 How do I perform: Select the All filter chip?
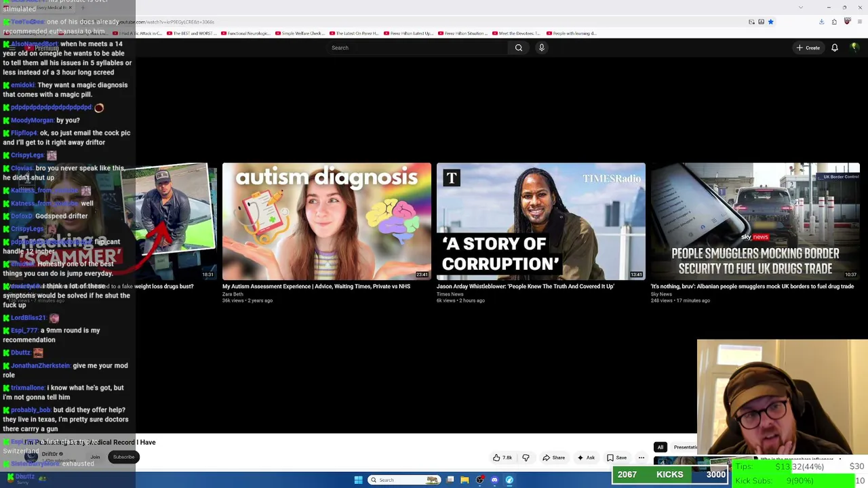[x=660, y=447]
